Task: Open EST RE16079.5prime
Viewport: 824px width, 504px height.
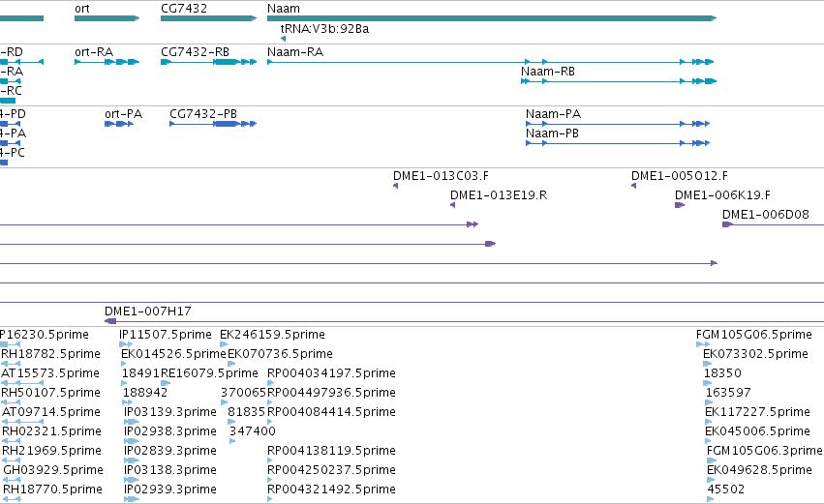Action: pyautogui.click(x=209, y=373)
